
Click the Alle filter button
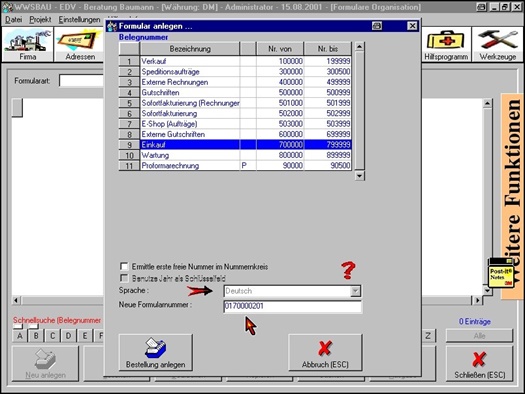pos(479,336)
